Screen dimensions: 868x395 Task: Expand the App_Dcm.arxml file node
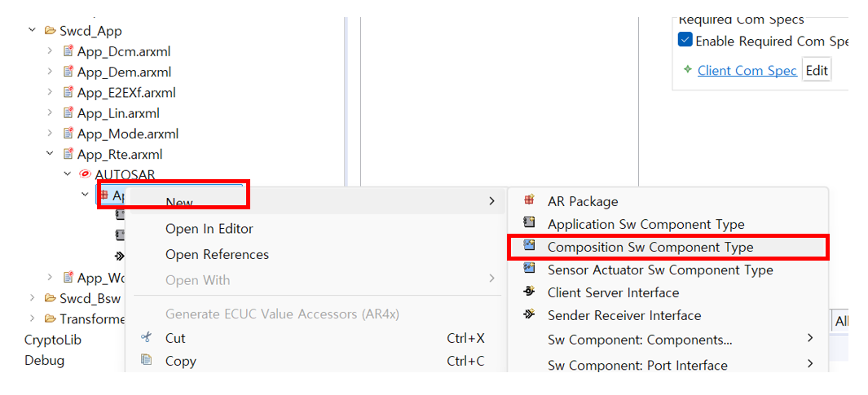pyautogui.click(x=50, y=50)
